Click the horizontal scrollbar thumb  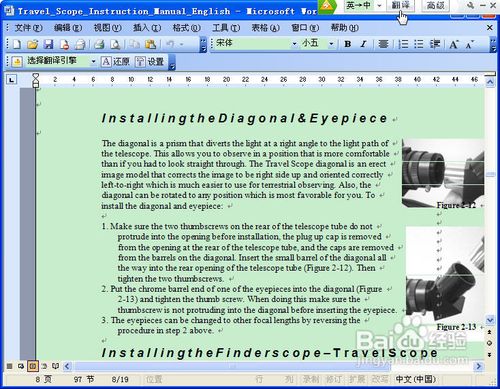point(232,366)
